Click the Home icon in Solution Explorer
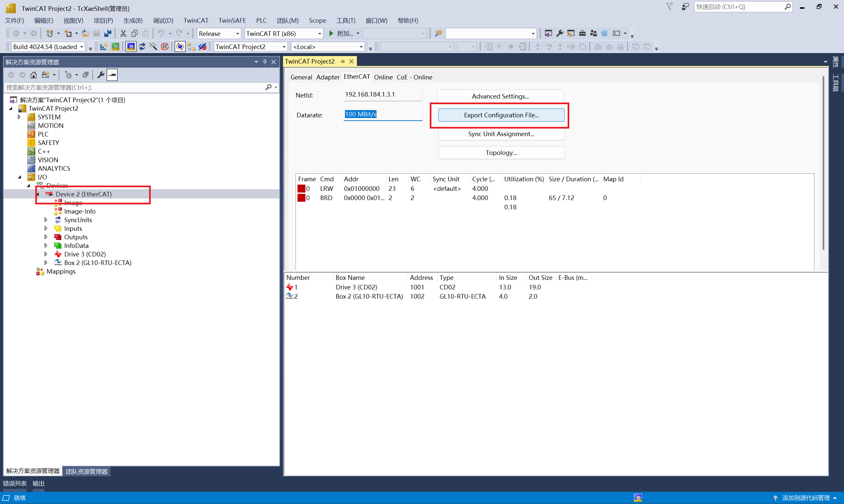Image resolution: width=844 pixels, height=504 pixels. pyautogui.click(x=33, y=75)
